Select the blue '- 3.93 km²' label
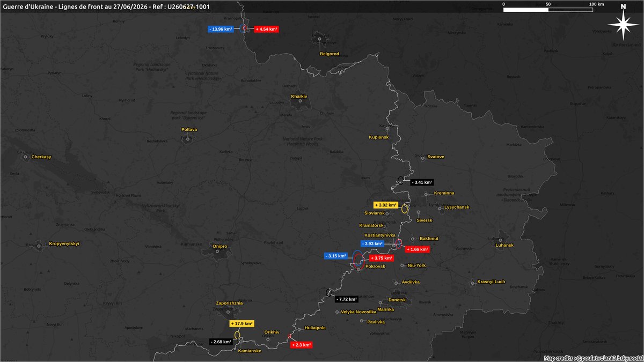Image resolution: width=644 pixels, height=362 pixels. (x=372, y=243)
